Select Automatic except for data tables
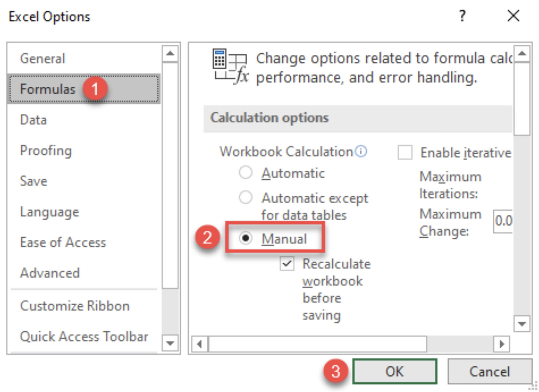 click(x=245, y=198)
